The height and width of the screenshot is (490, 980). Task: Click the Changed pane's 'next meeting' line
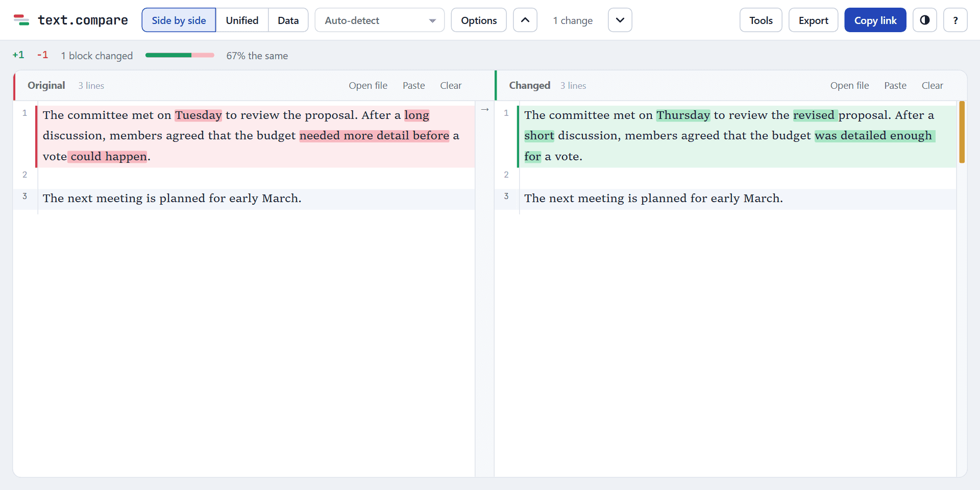tap(738, 199)
